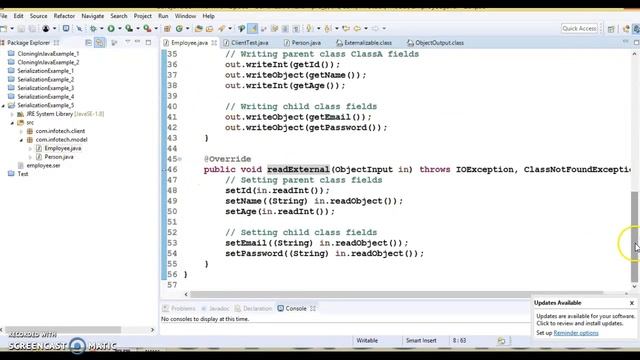Click the green Run button in toolbar

111,29
